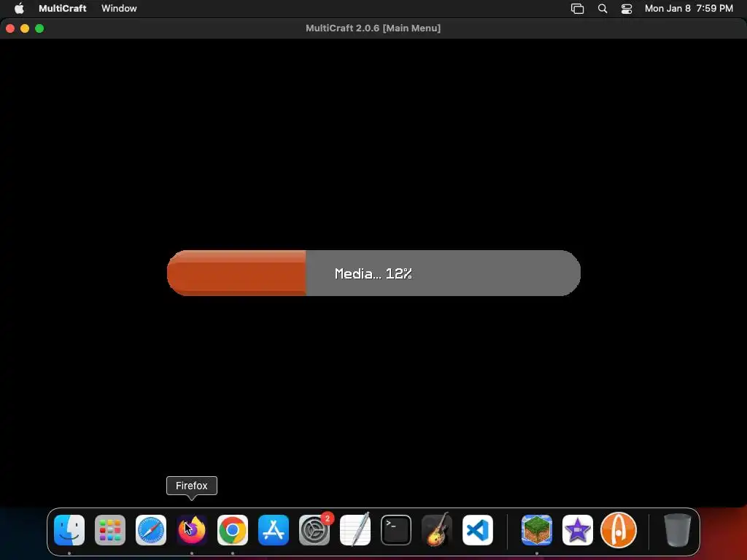Open the Trash in the dock
The width and height of the screenshot is (747, 560).
[x=678, y=530]
